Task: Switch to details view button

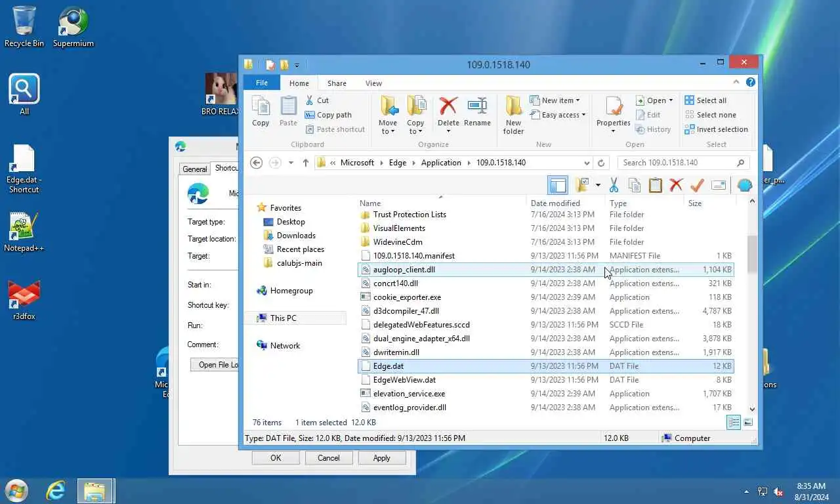Action: coord(734,423)
